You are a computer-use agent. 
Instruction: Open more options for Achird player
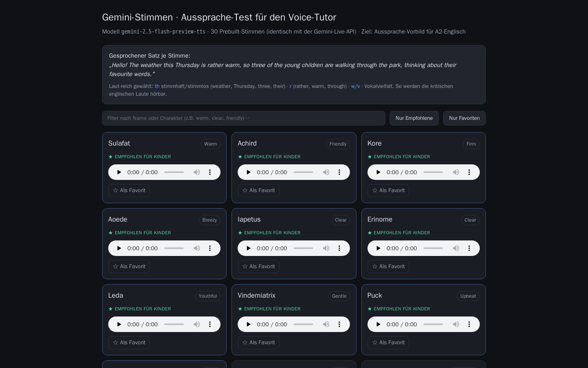(339, 172)
